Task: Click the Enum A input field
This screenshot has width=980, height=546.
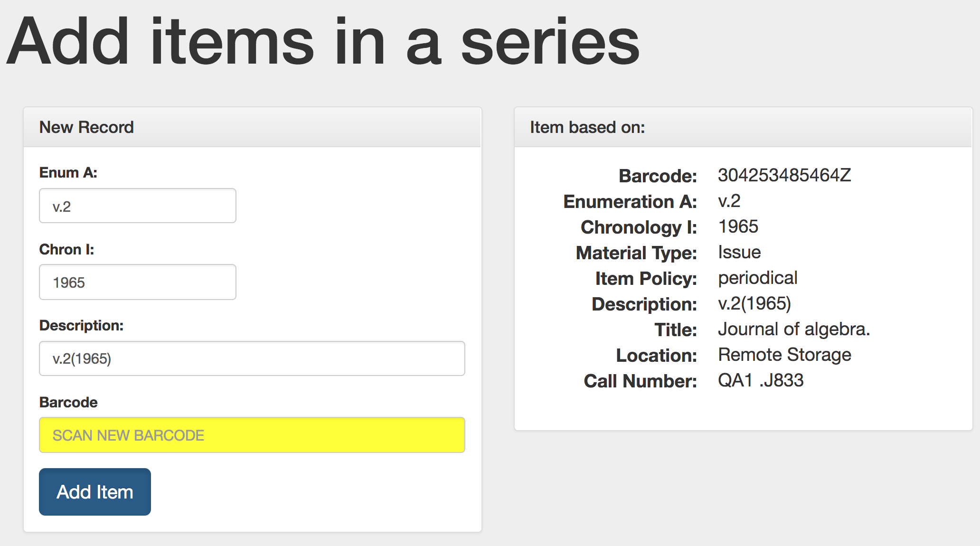Action: (137, 206)
